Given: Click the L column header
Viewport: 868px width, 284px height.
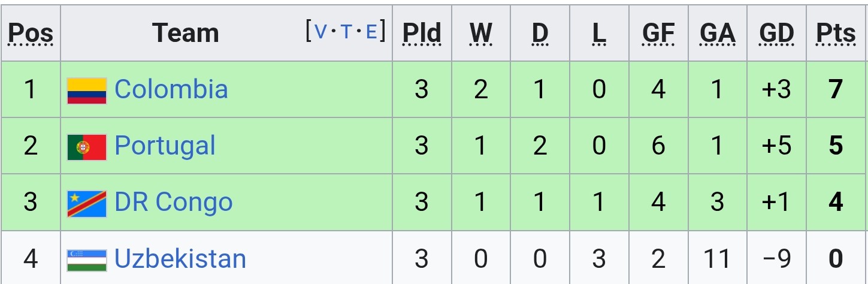Looking at the screenshot, I should click(x=599, y=34).
